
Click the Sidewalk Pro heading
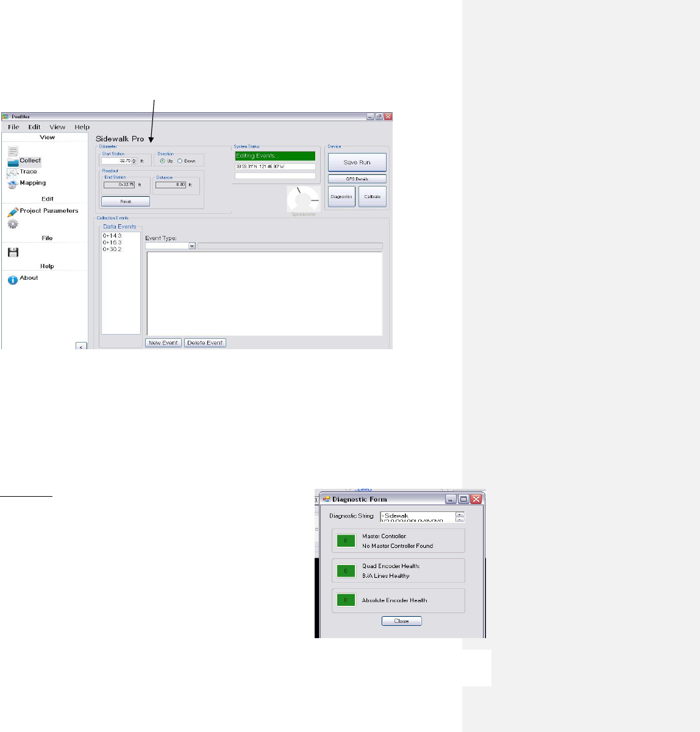click(x=120, y=139)
